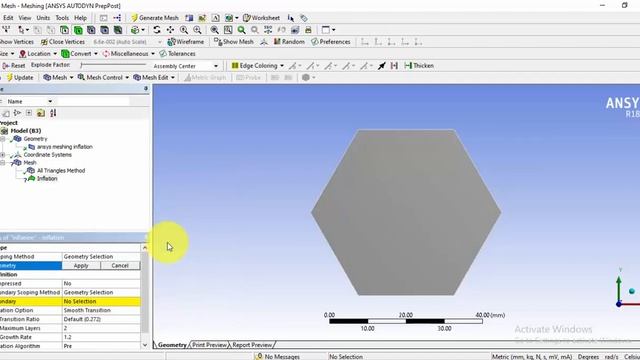Open the Units menu
Image resolution: width=640 pixels, height=360 pixels.
(x=43, y=18)
